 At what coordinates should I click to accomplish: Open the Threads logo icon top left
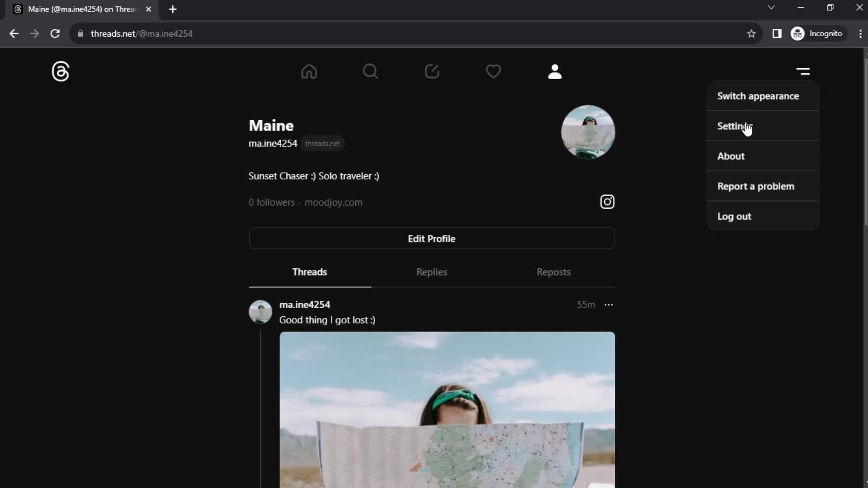pos(60,71)
